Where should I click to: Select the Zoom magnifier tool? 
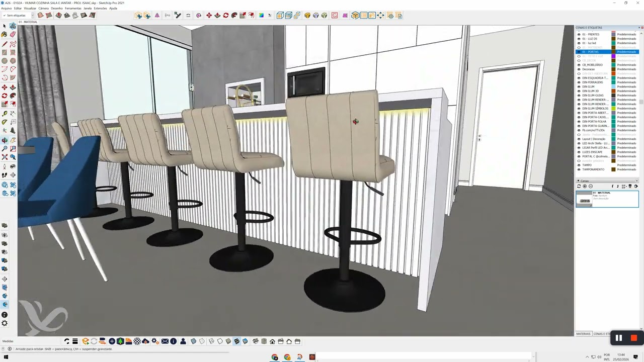click(5, 149)
